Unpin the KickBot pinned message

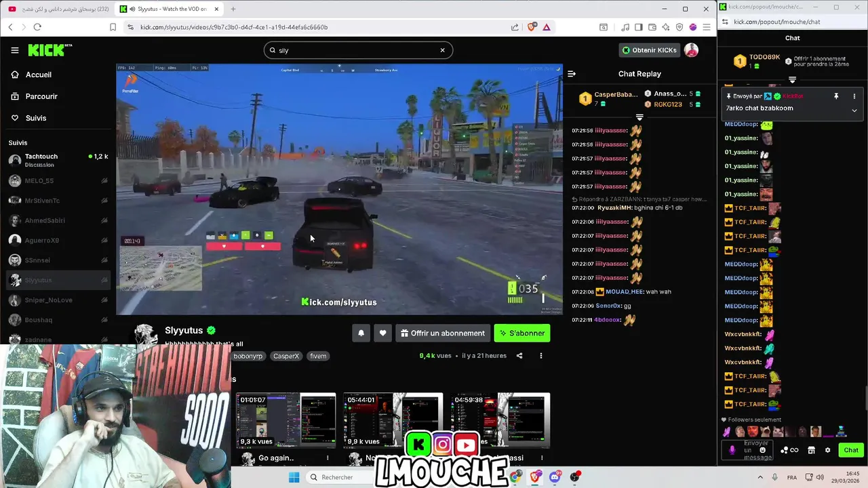836,96
